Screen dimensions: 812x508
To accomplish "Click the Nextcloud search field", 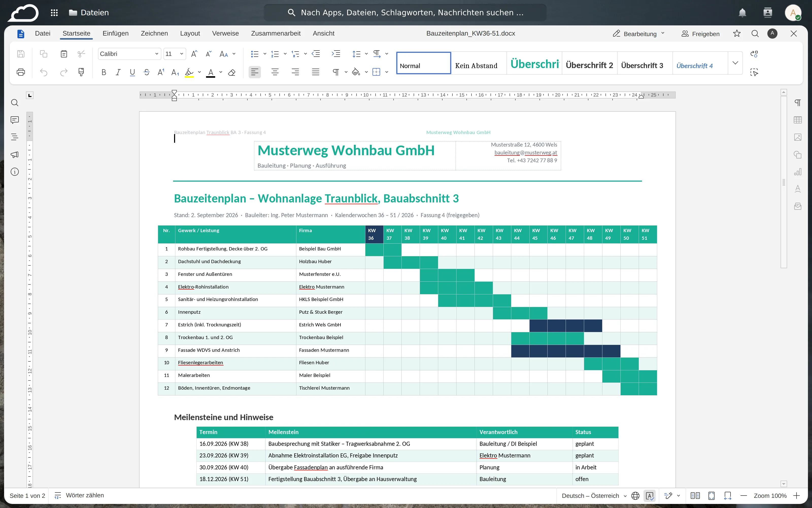I will pyautogui.click(x=405, y=13).
